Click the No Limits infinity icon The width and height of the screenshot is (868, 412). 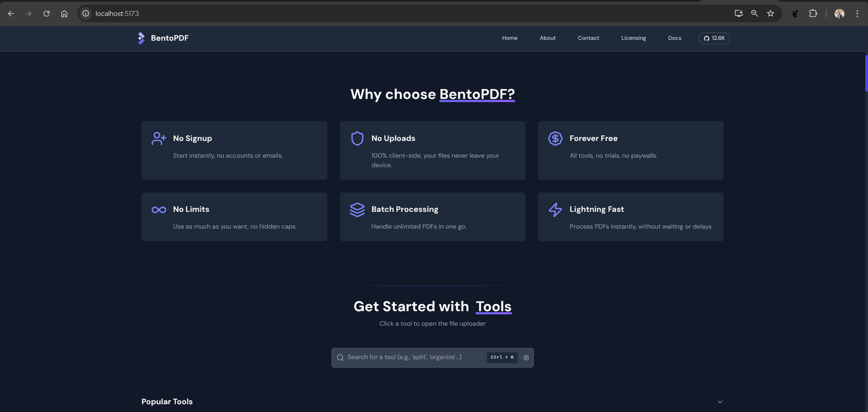coord(159,210)
